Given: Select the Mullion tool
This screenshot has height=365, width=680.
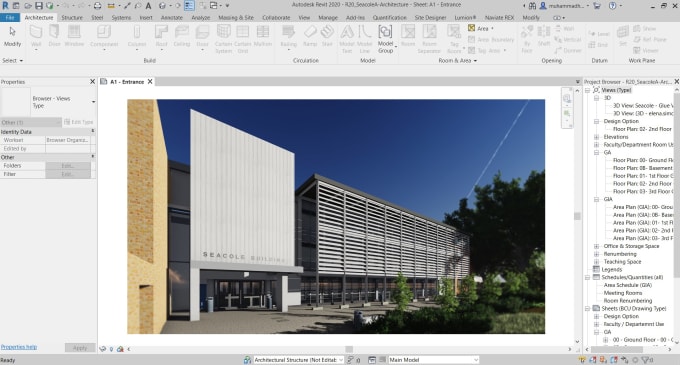Looking at the screenshot, I should (263, 36).
